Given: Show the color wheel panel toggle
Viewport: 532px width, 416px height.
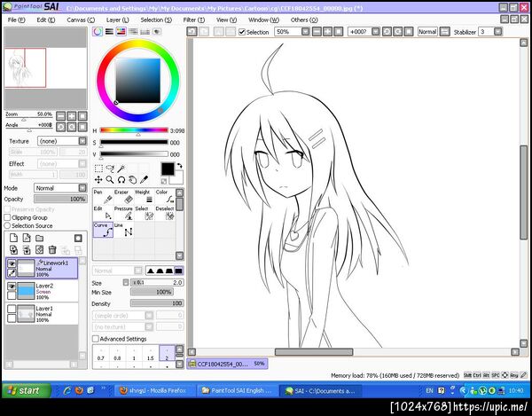Looking at the screenshot, I should click(x=98, y=32).
